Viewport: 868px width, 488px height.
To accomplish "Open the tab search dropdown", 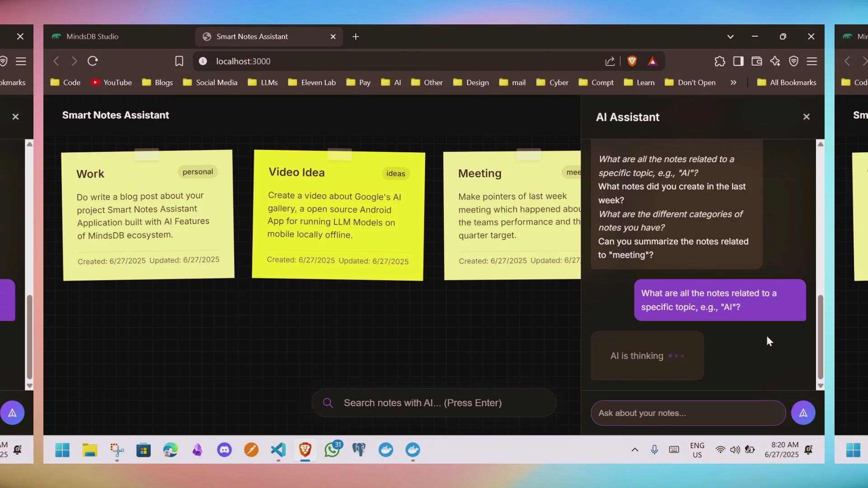I will [x=730, y=37].
